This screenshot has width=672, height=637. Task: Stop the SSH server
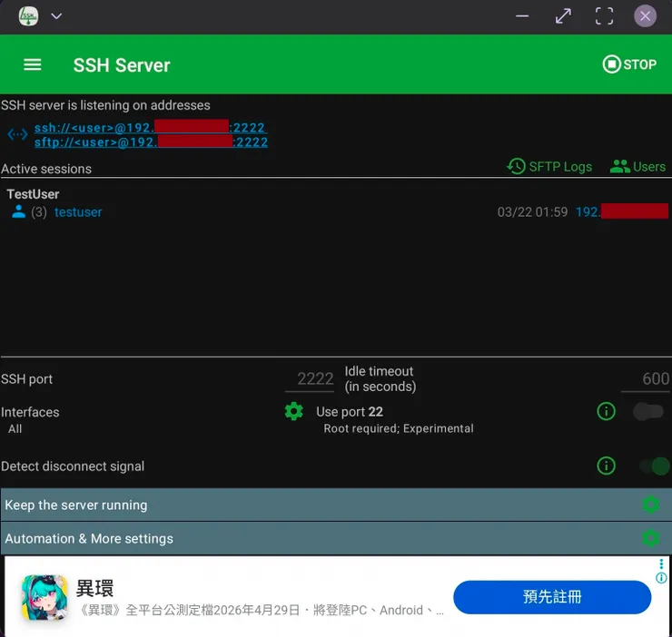click(629, 64)
